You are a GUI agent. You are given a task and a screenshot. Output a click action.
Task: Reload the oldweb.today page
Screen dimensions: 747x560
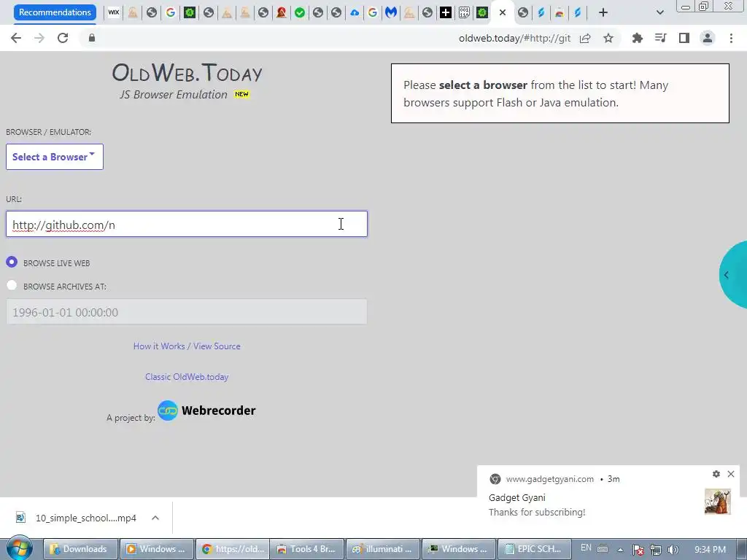tap(63, 38)
